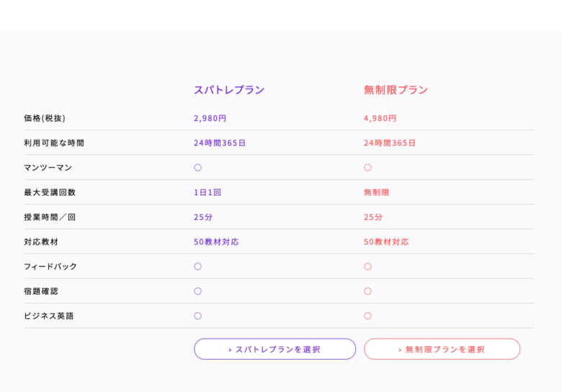Click the purple スパトレプラン column heading

(x=229, y=89)
